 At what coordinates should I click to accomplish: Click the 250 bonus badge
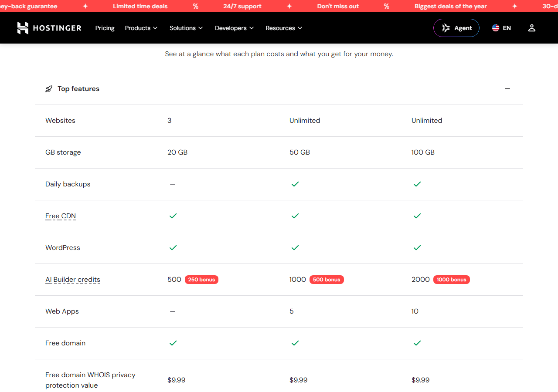point(201,280)
